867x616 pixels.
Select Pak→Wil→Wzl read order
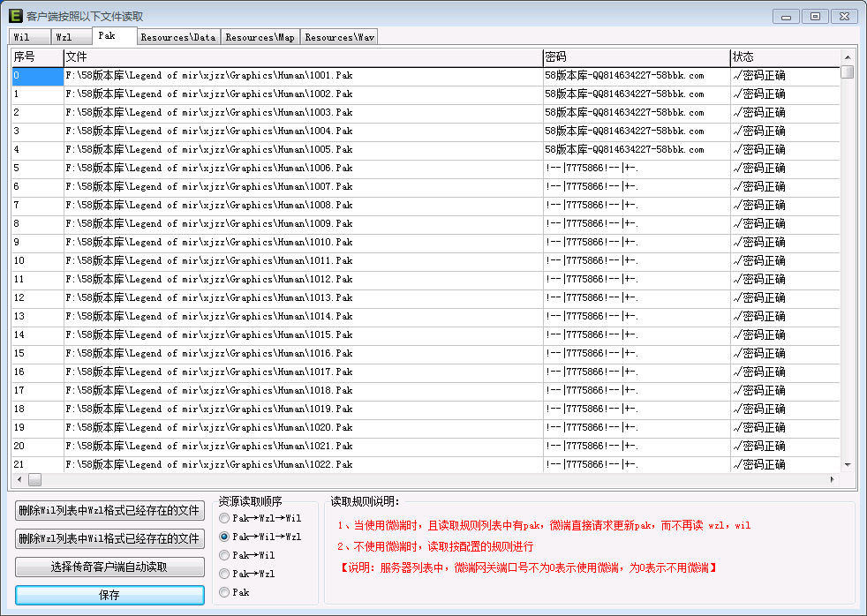(224, 537)
